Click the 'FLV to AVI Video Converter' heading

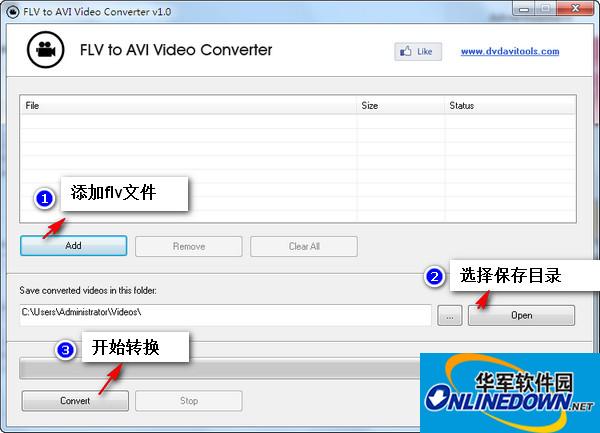click(176, 50)
